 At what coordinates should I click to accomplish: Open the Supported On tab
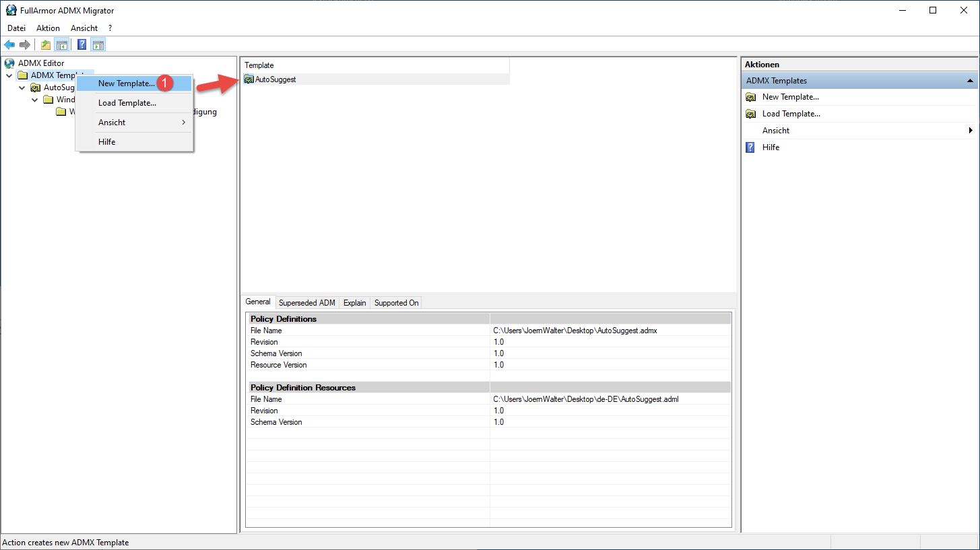point(396,303)
